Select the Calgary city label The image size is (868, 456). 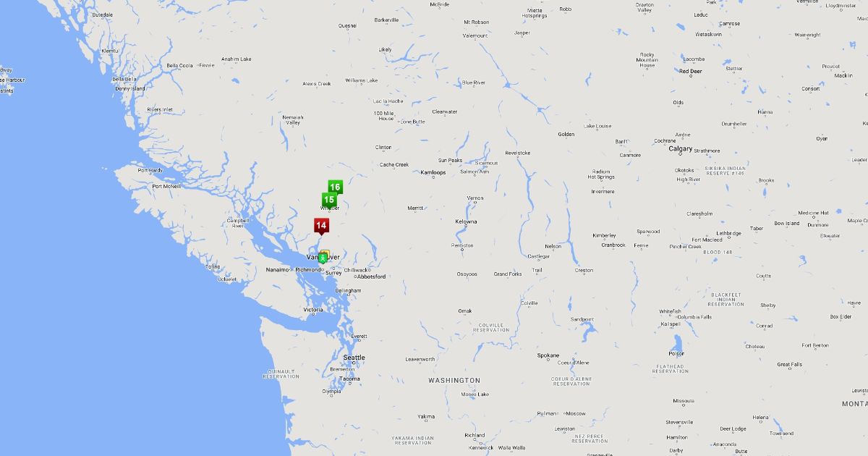coord(681,149)
